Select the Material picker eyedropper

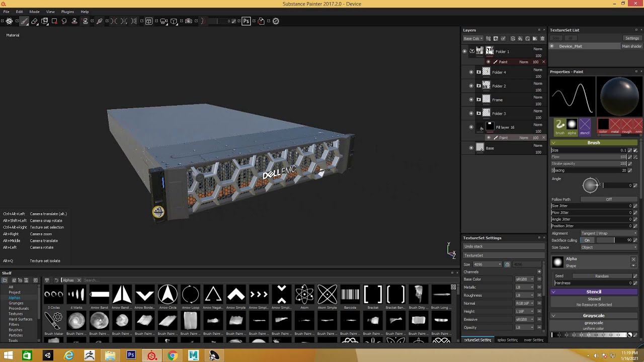click(100, 21)
